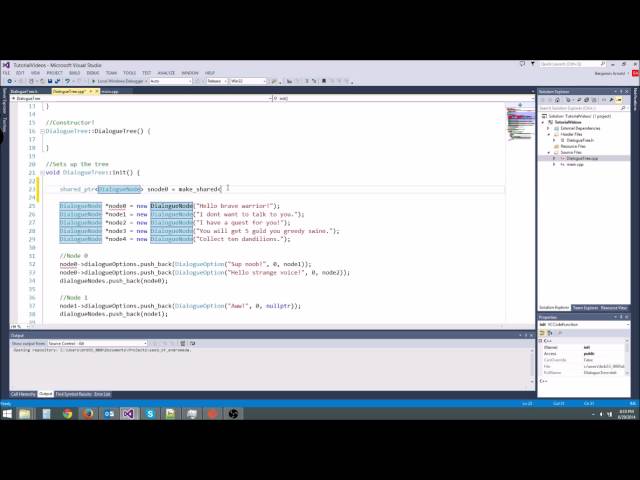640x480 pixels.
Task: Open the Auto debugger type dropdown
Action: click(171, 81)
